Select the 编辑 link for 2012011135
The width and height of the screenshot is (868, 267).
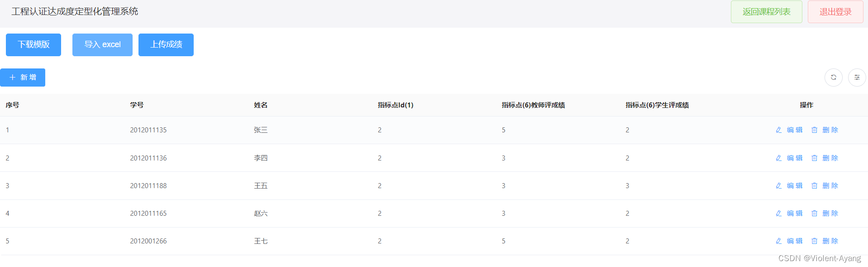pos(794,130)
